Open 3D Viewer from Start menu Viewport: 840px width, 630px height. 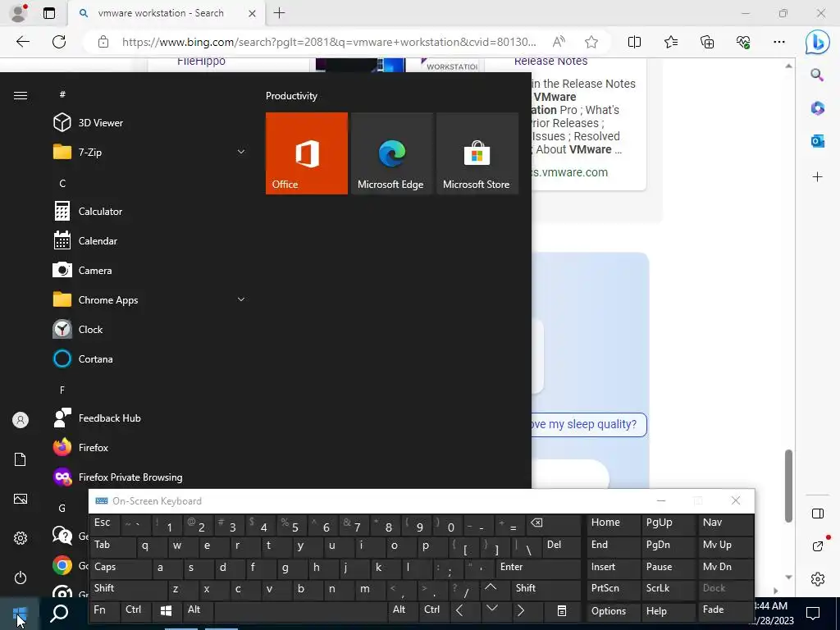point(149,123)
